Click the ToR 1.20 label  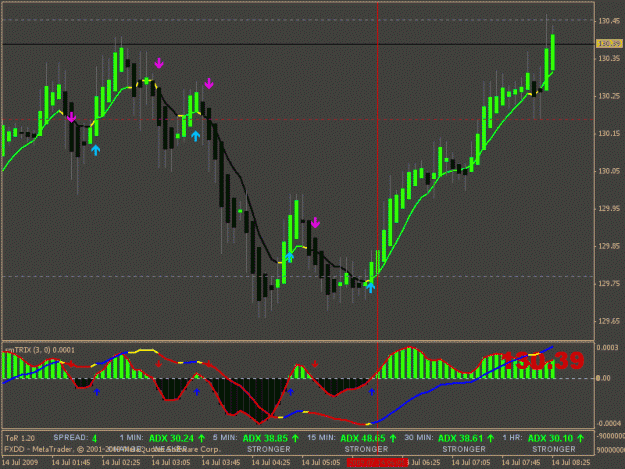[20, 438]
